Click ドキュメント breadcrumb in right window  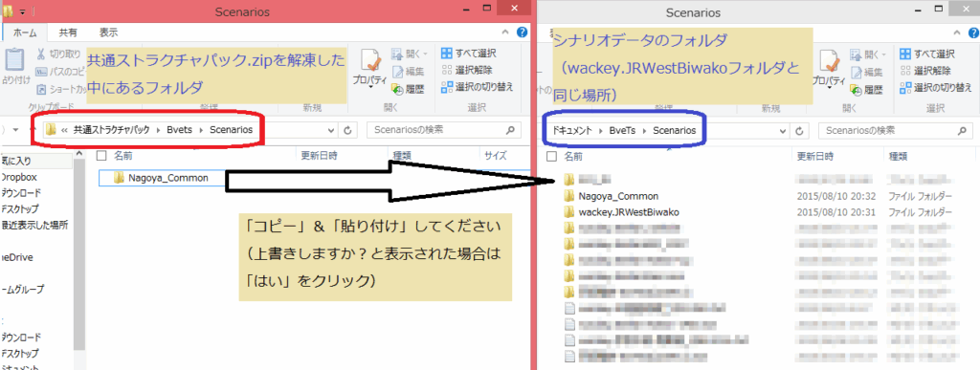pos(571,130)
